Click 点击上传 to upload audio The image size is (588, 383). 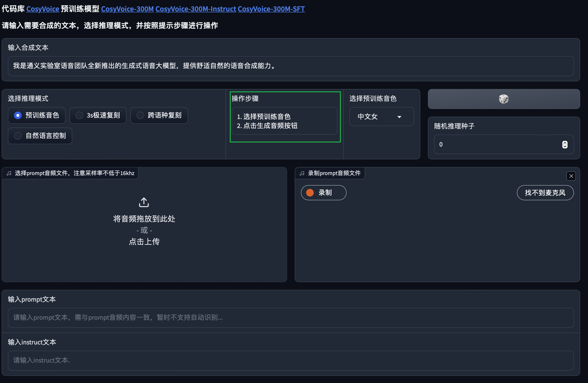(x=144, y=242)
